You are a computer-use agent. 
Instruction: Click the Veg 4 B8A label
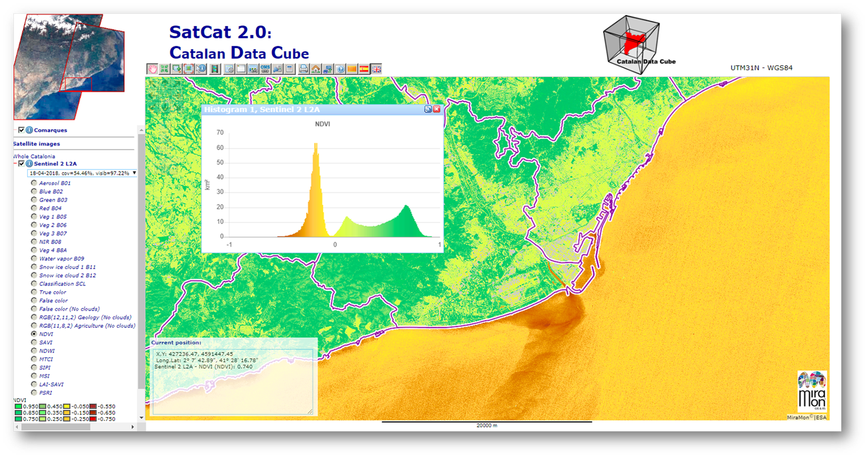click(x=53, y=250)
